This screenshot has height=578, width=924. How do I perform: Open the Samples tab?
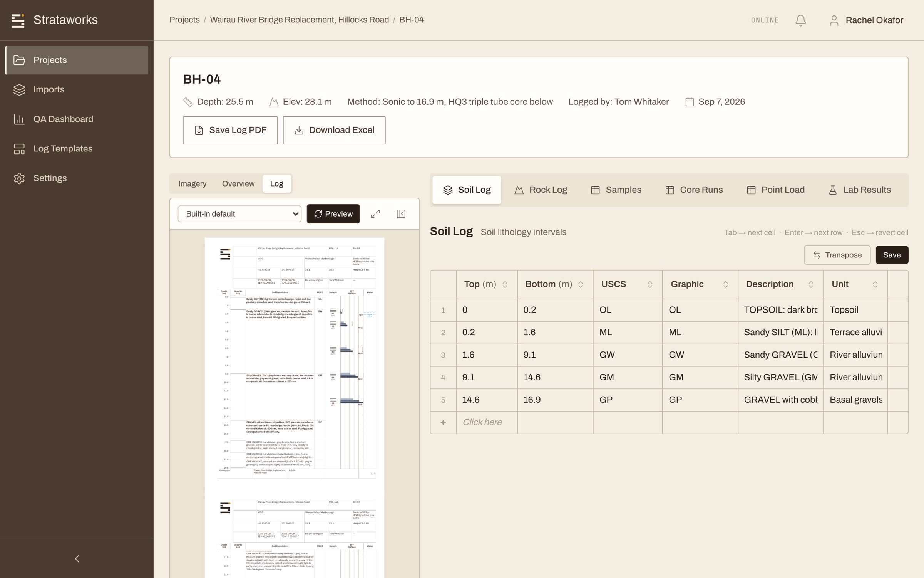click(616, 190)
